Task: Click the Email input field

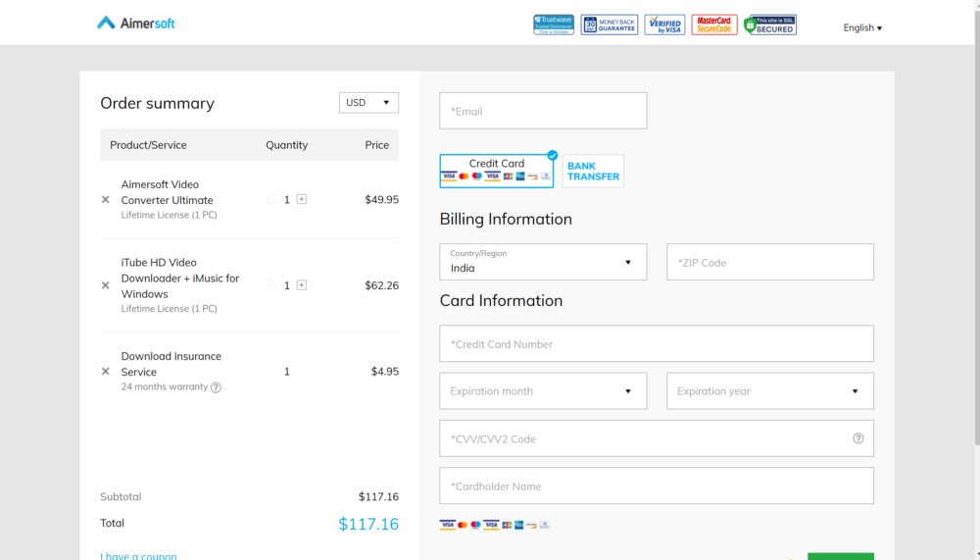Action: pyautogui.click(x=543, y=111)
